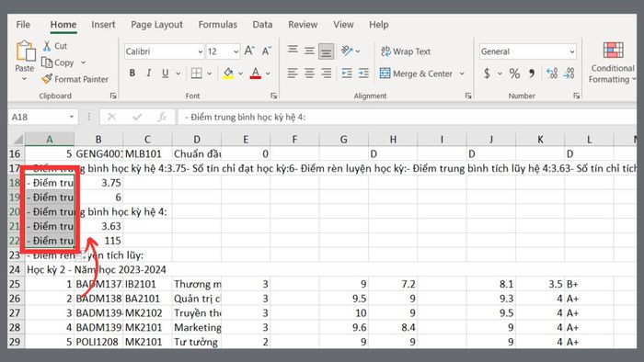The image size is (644, 362).
Task: Align text right
Action: click(326, 74)
